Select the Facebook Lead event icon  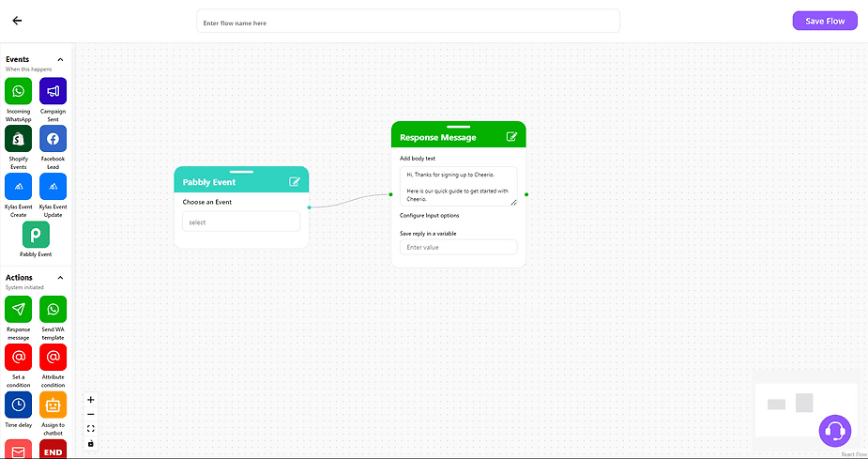[x=53, y=139]
